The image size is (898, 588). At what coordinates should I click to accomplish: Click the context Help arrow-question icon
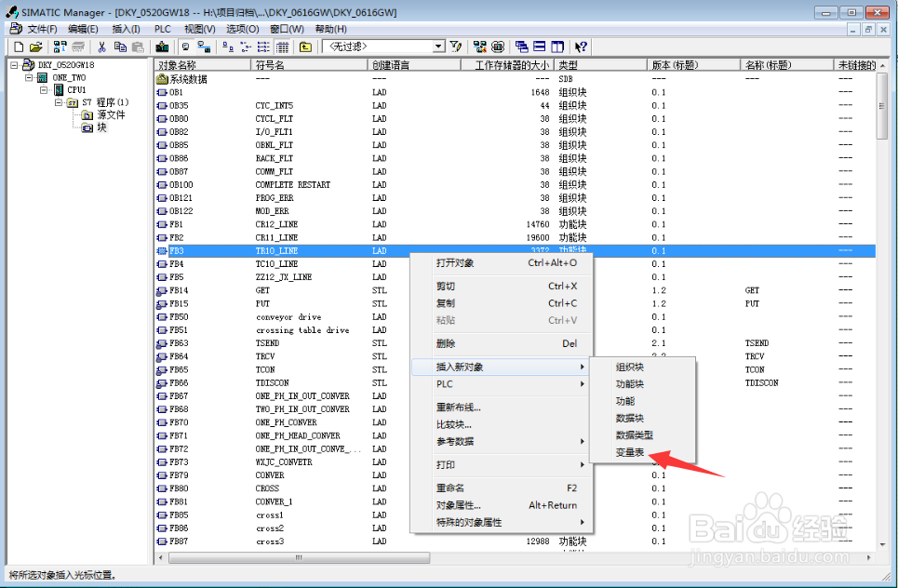pyautogui.click(x=581, y=47)
